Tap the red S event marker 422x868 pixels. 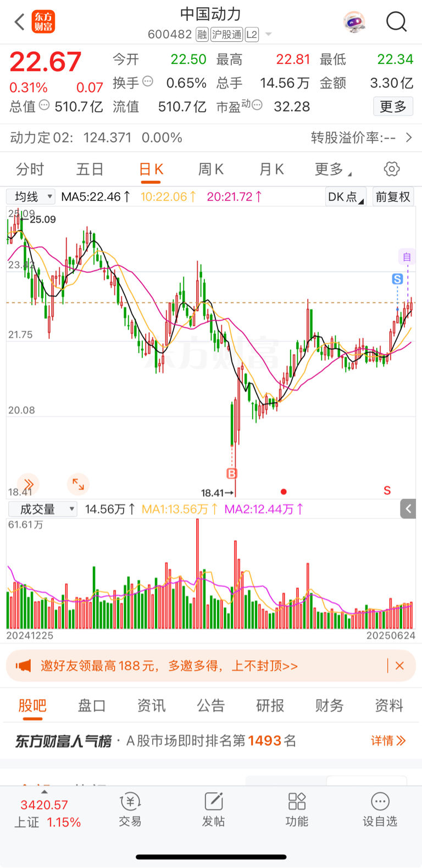click(x=387, y=491)
